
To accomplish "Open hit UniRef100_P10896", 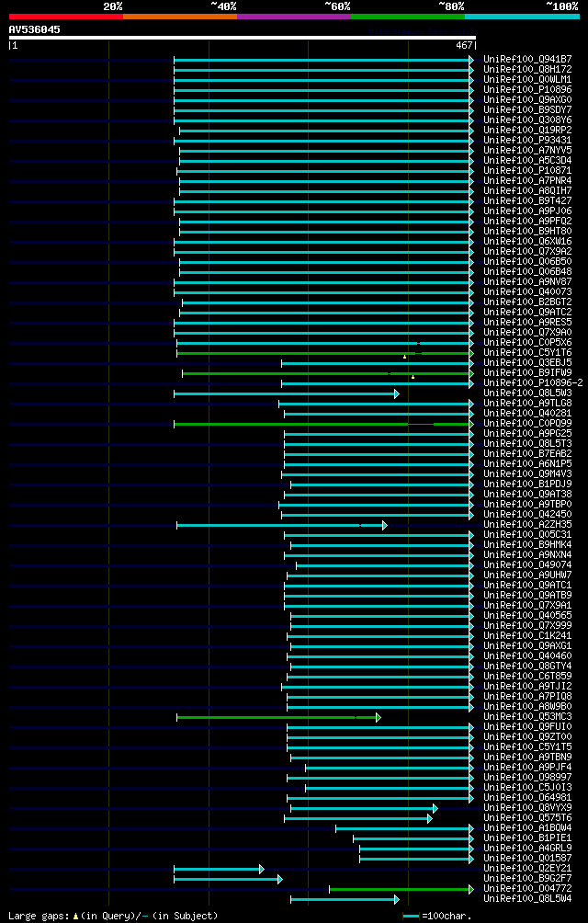I will click(527, 89).
